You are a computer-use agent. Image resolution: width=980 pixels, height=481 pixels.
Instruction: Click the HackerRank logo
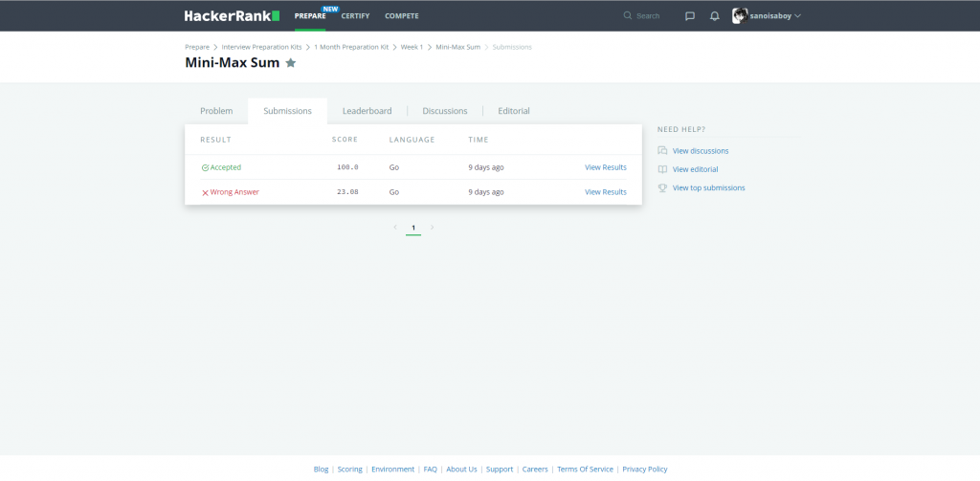point(232,15)
